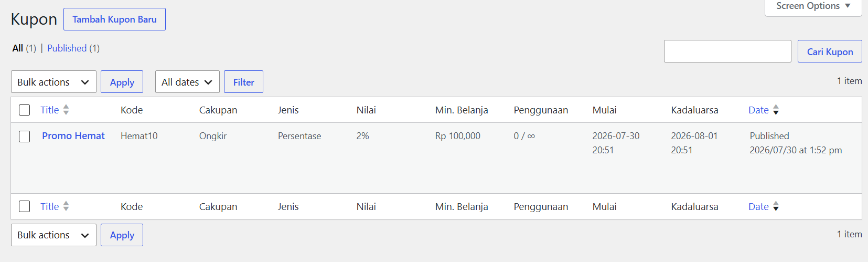Click the bottom Apply button
Image resolution: width=868 pixels, height=262 pixels.
click(x=122, y=235)
